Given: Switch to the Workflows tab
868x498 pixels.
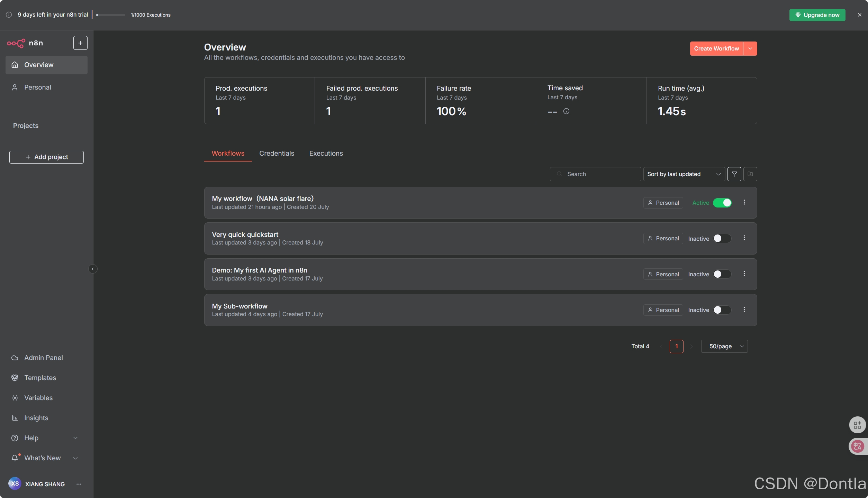Looking at the screenshot, I should click(228, 154).
